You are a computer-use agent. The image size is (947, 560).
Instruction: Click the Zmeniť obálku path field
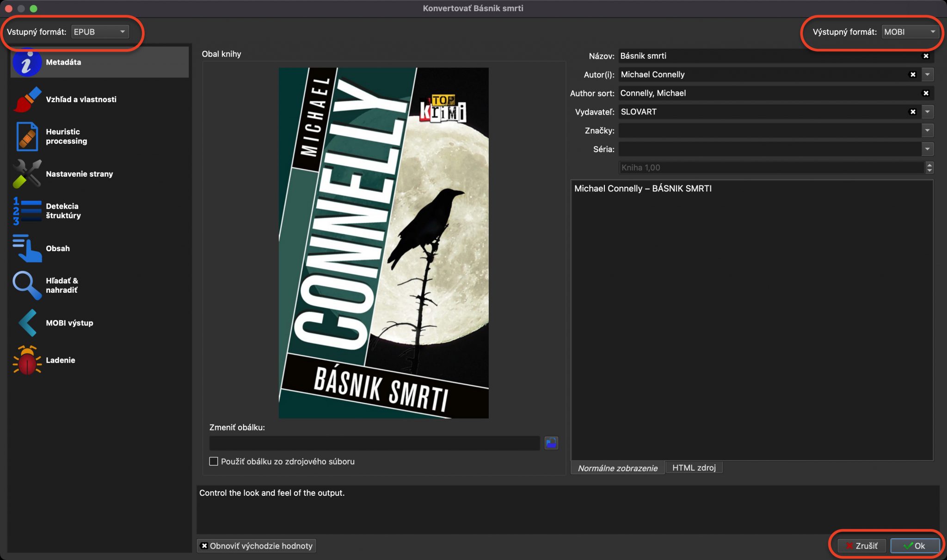(375, 443)
